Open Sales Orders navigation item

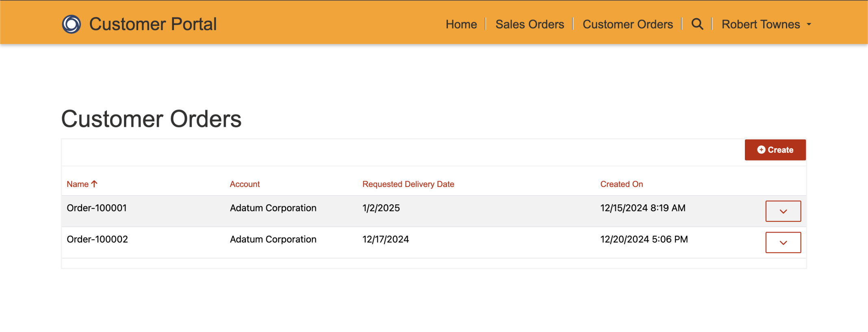529,24
